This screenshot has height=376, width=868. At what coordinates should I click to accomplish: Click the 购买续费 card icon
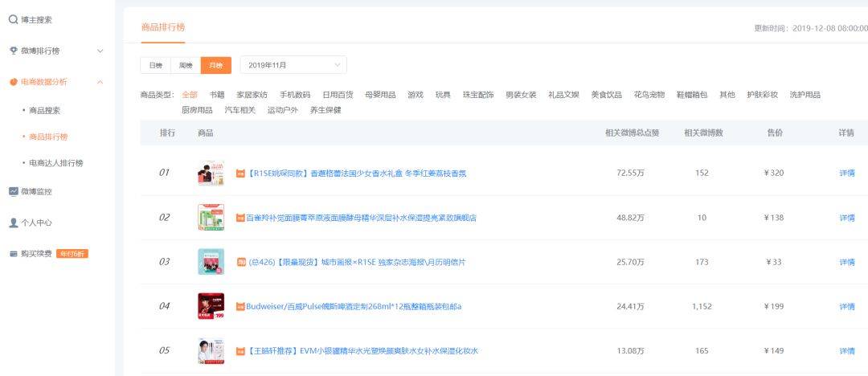tap(13, 254)
